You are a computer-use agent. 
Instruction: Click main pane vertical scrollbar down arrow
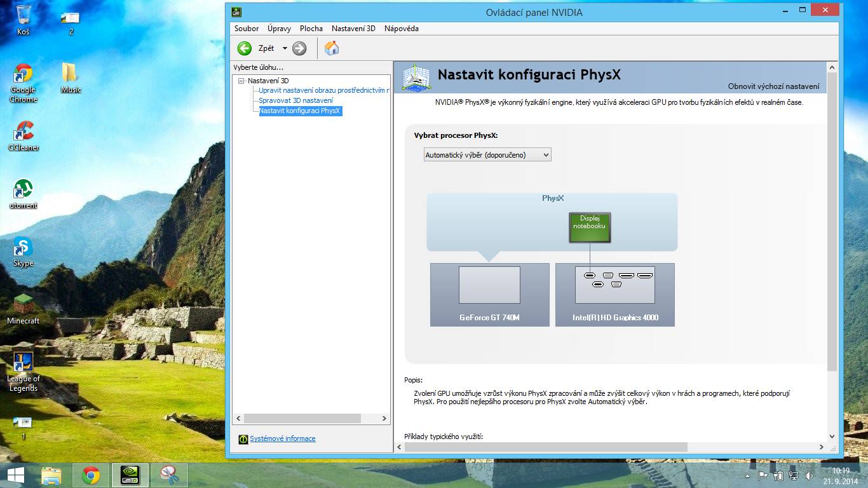(x=832, y=437)
